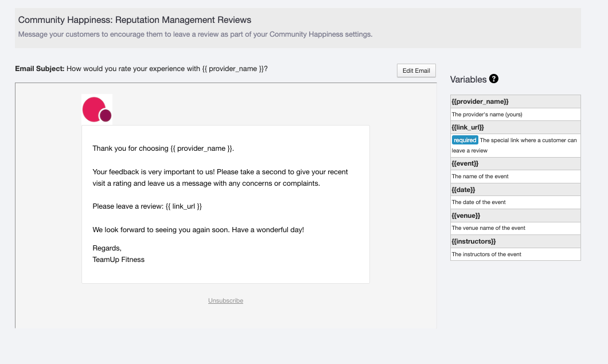Select the {{provider_name}} variable row
608x364 pixels.
coord(480,101)
